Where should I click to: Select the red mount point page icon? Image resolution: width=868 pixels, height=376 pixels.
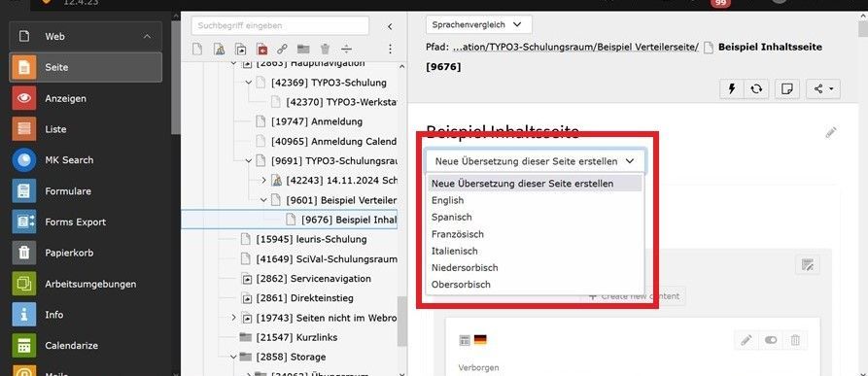point(261,50)
